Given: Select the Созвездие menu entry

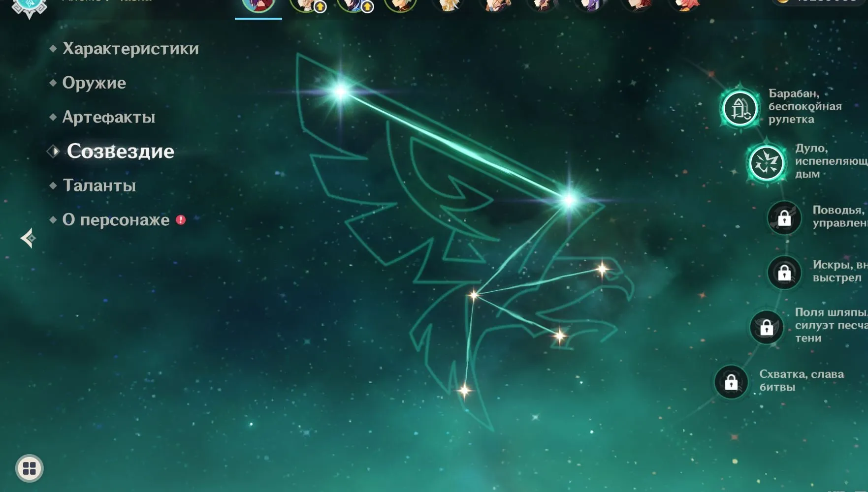Looking at the screenshot, I should pyautogui.click(x=120, y=151).
